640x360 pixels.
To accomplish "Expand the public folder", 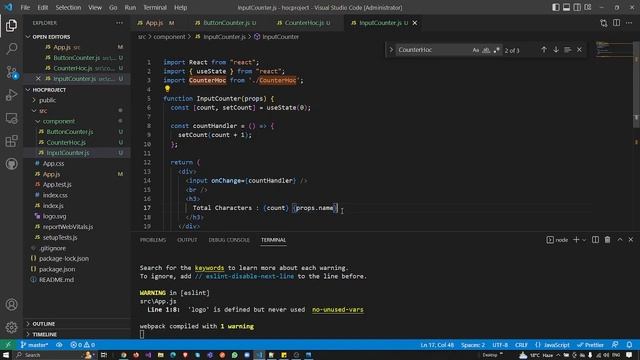I will 34,100.
